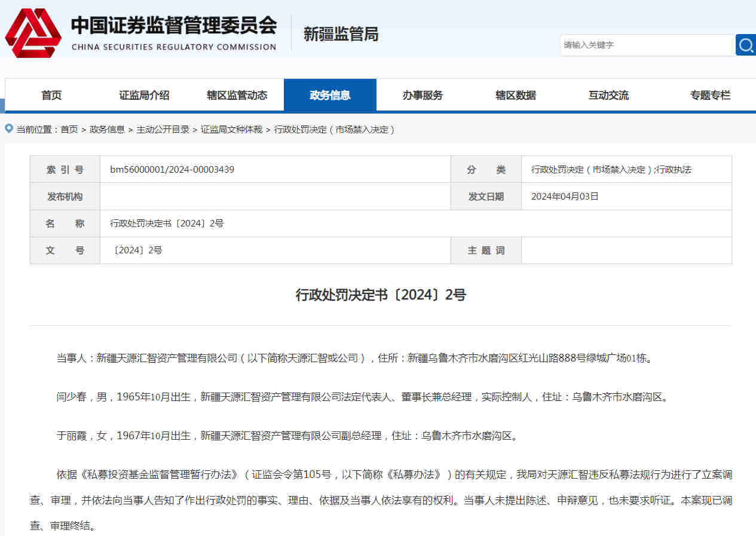Select the 政务信息 active tab
Viewport: 756px width, 536px height.
coord(330,96)
